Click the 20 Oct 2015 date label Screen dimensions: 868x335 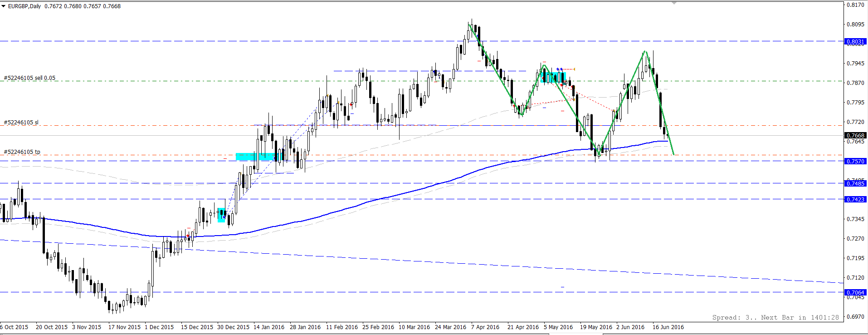(x=52, y=327)
